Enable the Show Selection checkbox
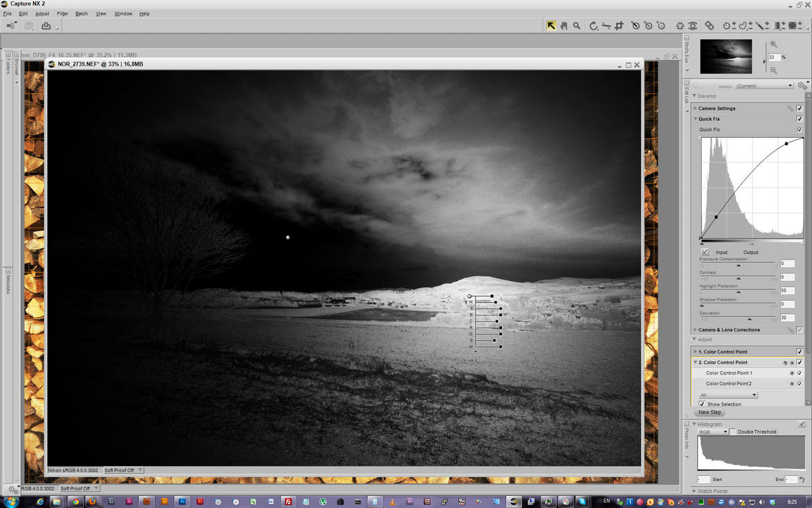Screen dimensions: 812x508 (x=702, y=404)
